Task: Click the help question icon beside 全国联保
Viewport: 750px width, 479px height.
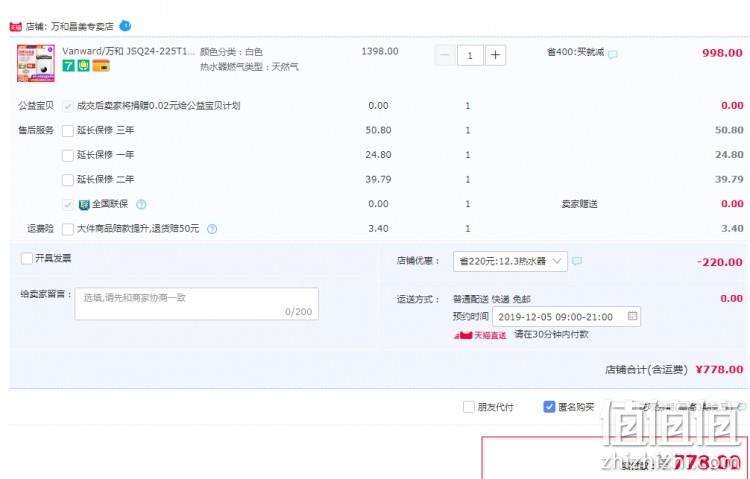Action: (x=141, y=204)
